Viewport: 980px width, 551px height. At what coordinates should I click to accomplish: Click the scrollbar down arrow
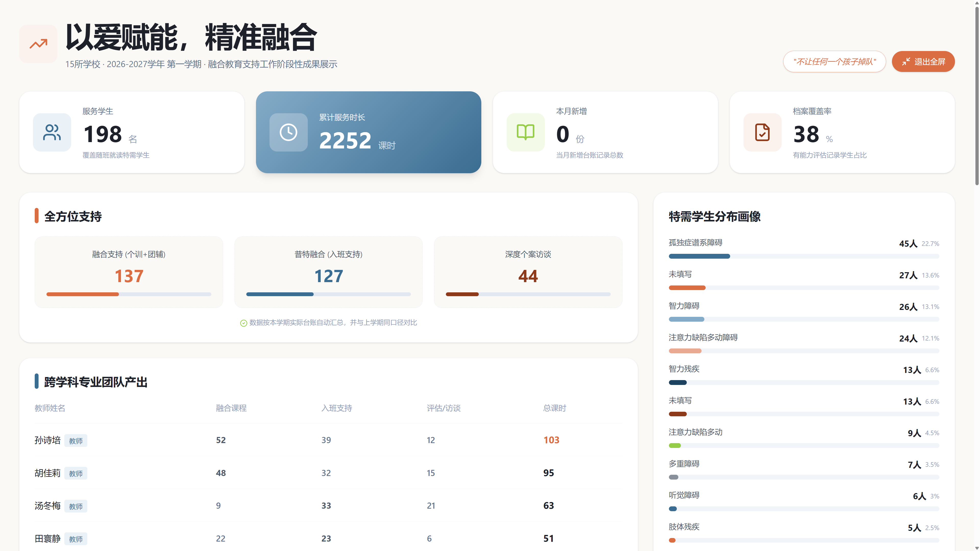[977, 548]
